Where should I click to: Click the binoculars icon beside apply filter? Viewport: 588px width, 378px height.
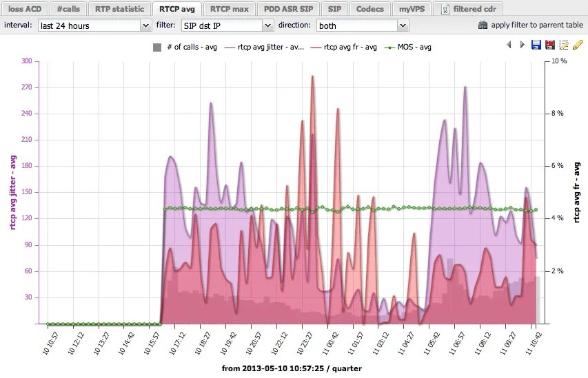tap(483, 25)
